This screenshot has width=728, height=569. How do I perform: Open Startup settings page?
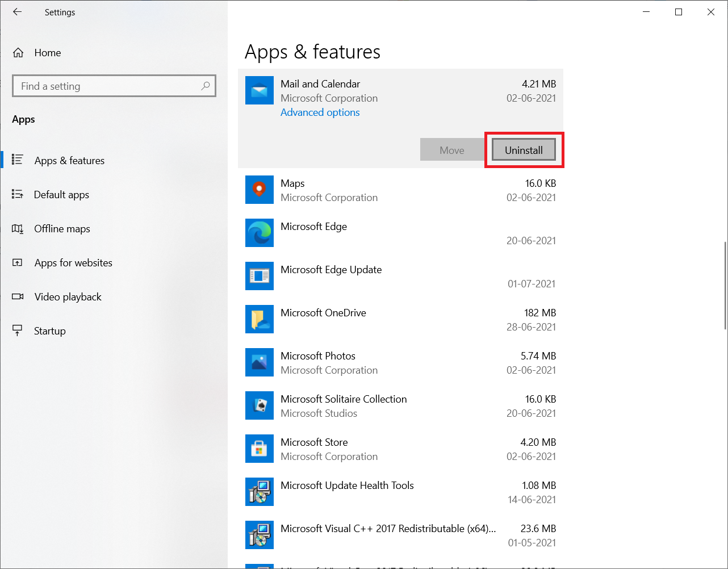pos(50,331)
